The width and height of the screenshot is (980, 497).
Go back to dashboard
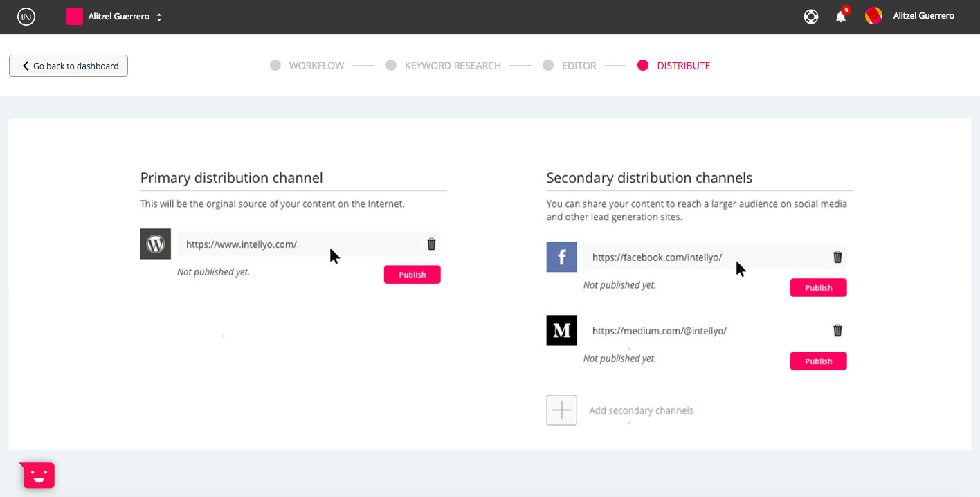click(x=69, y=66)
